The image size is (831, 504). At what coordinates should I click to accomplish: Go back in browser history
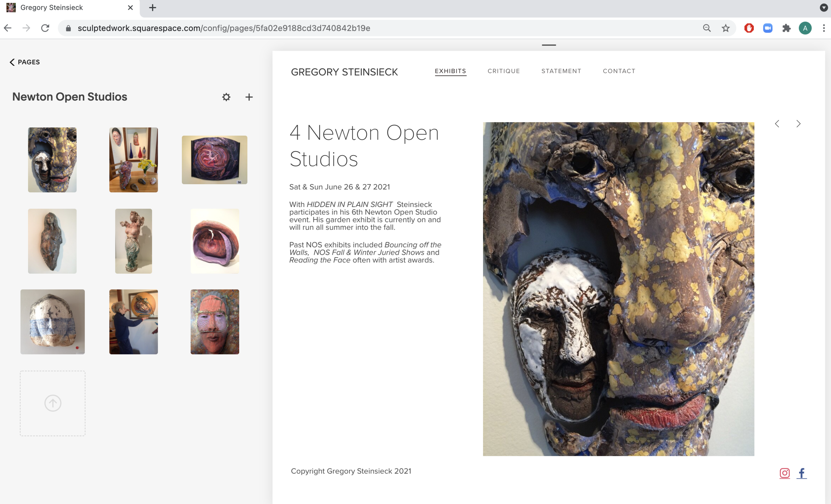8,28
